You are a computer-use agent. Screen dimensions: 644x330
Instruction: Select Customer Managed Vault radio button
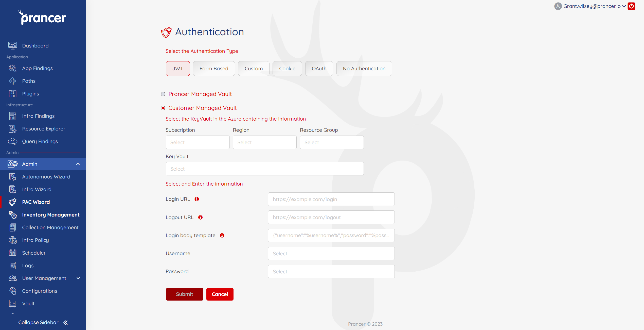point(163,108)
